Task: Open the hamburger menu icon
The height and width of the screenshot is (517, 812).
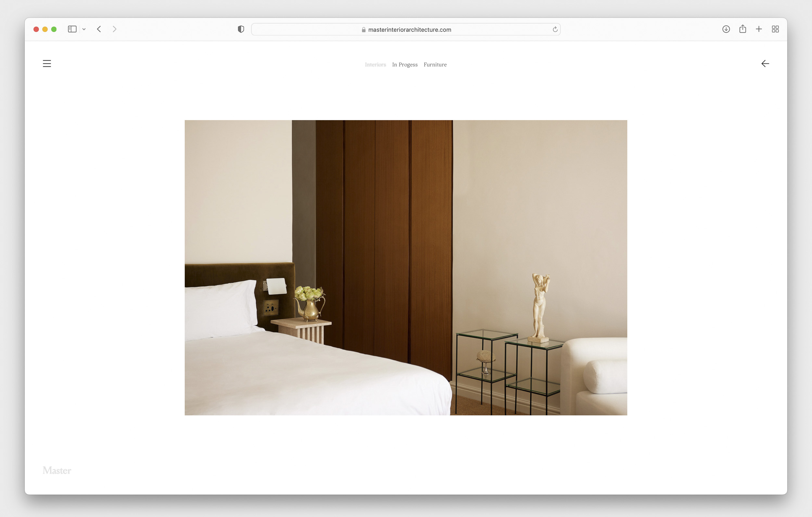Action: [x=47, y=63]
